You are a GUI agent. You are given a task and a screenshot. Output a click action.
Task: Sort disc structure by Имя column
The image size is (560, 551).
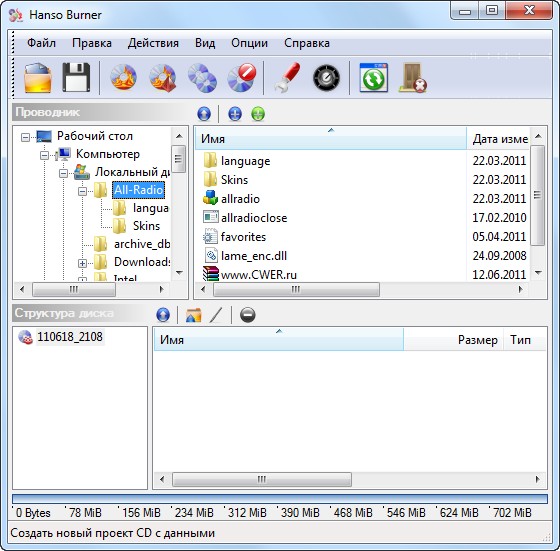279,340
